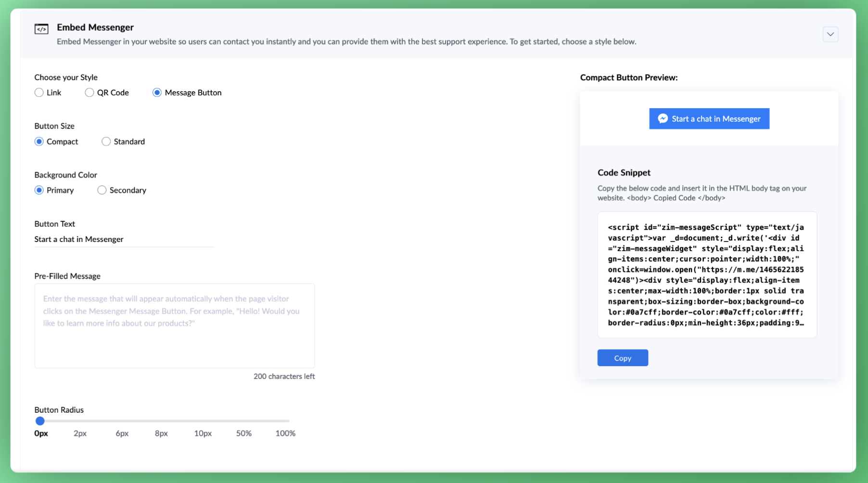This screenshot has height=483, width=868.
Task: Click the Embed Messenger code icon
Action: coord(41,29)
